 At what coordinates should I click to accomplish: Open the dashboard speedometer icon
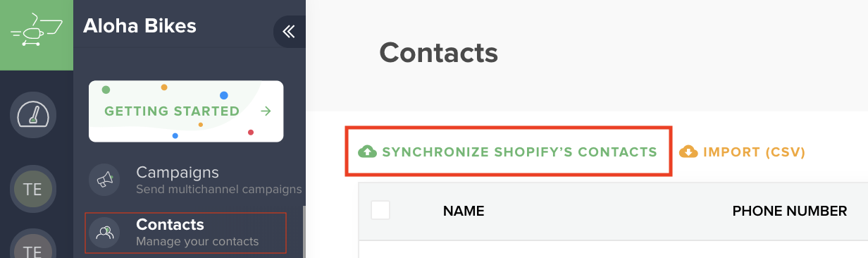33,115
